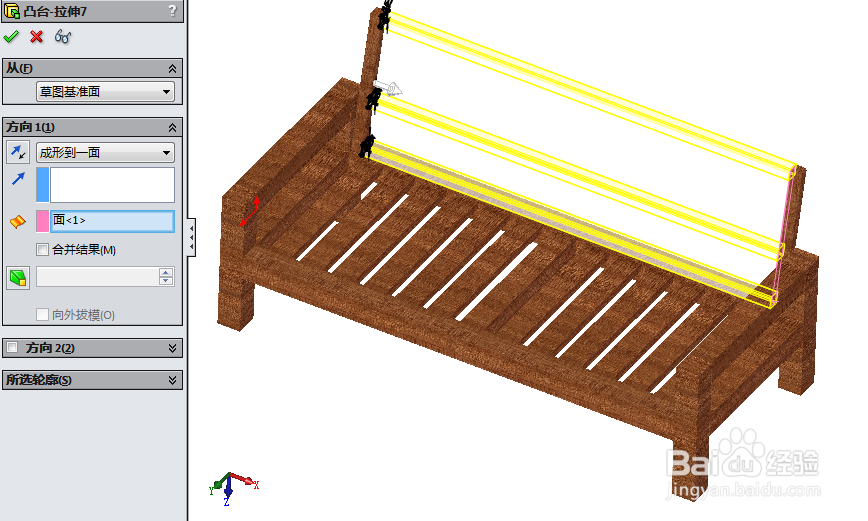Enable the 方向 2(2) checkbox
This screenshot has width=868, height=521.
click(x=12, y=348)
